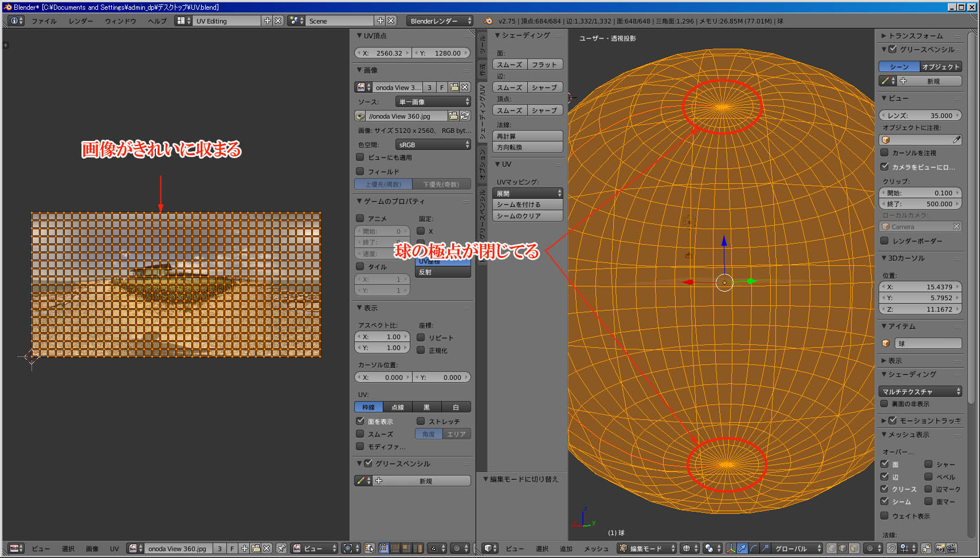Click the レンズ 35.000 value field
The width and height of the screenshot is (980, 558).
point(920,115)
